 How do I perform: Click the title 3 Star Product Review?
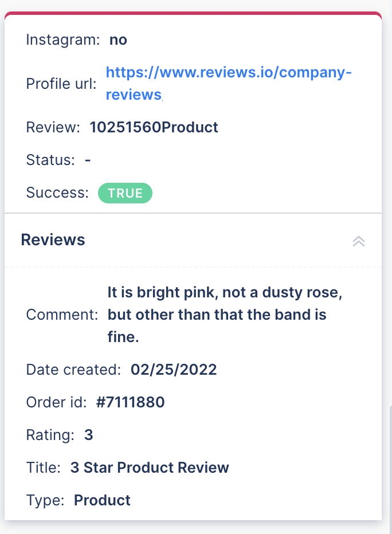click(150, 468)
